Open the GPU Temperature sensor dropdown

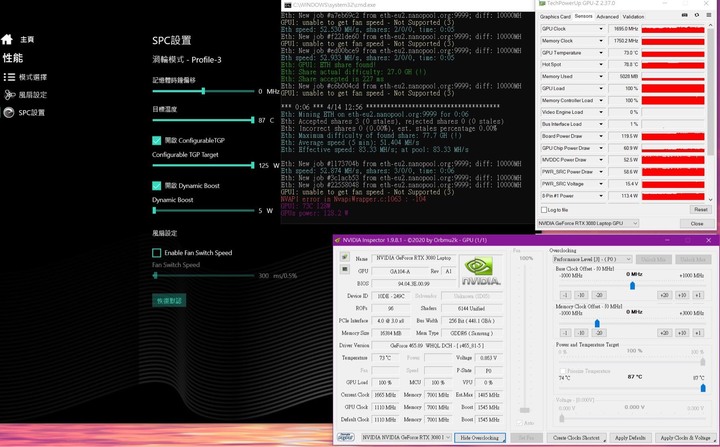coord(600,53)
